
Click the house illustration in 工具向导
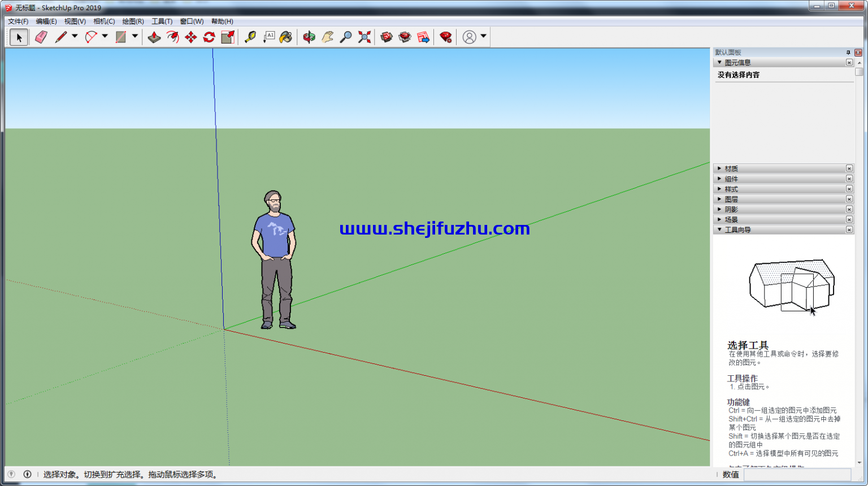pos(792,286)
